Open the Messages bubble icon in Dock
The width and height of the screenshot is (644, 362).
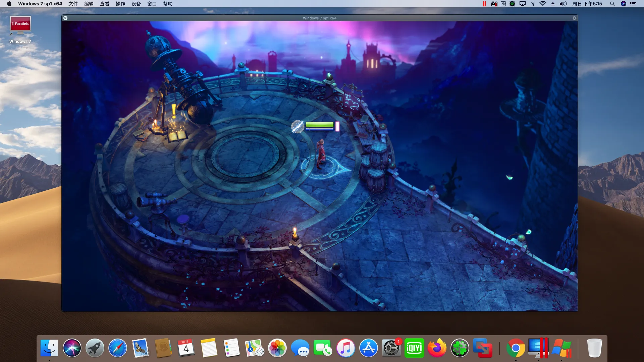point(300,348)
